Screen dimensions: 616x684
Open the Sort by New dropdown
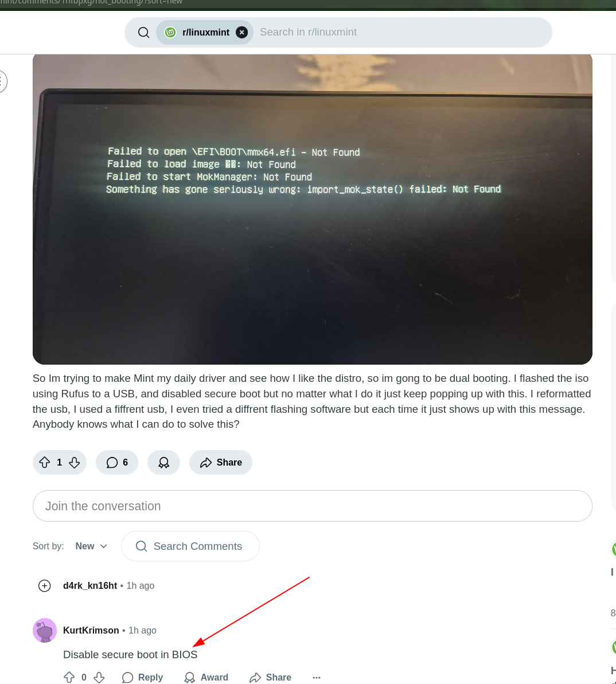click(91, 546)
